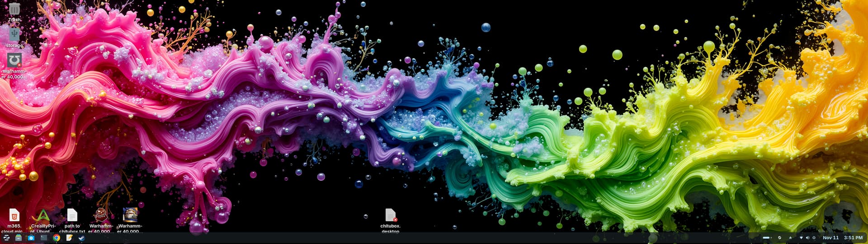The width and height of the screenshot is (868, 244).
Task: Expand the power menu in system tray
Action: click(814, 238)
